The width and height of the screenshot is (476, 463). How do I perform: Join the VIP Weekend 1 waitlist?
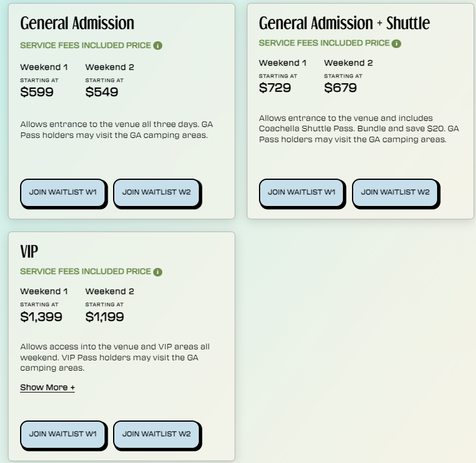point(63,434)
